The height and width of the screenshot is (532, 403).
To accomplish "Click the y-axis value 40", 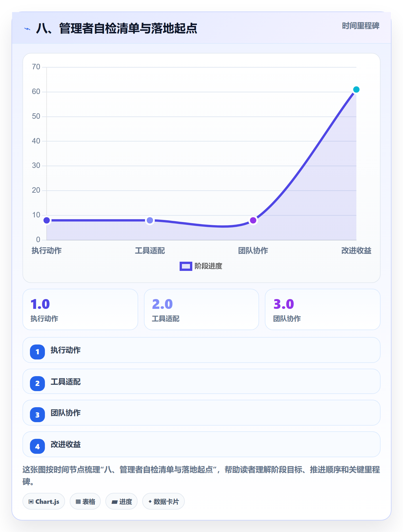I will coord(36,141).
